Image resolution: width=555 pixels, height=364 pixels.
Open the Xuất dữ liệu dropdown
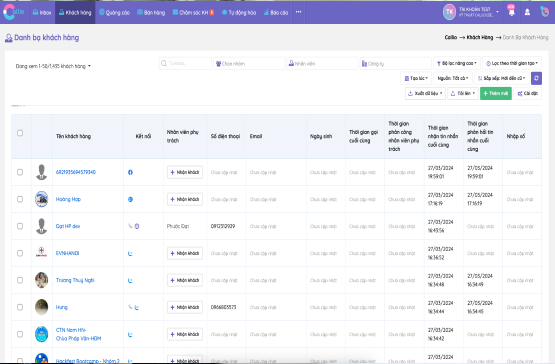click(x=425, y=93)
